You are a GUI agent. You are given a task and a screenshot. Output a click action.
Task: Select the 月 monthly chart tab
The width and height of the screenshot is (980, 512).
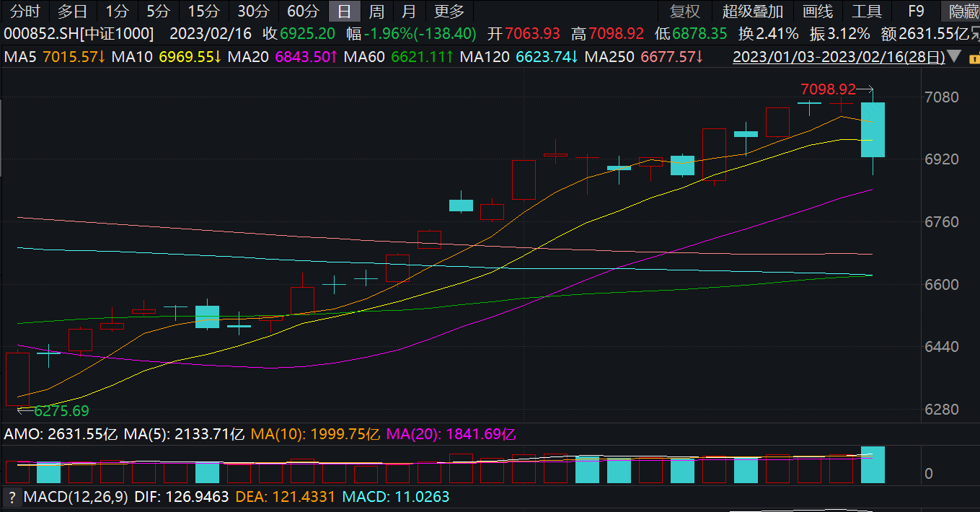[409, 11]
